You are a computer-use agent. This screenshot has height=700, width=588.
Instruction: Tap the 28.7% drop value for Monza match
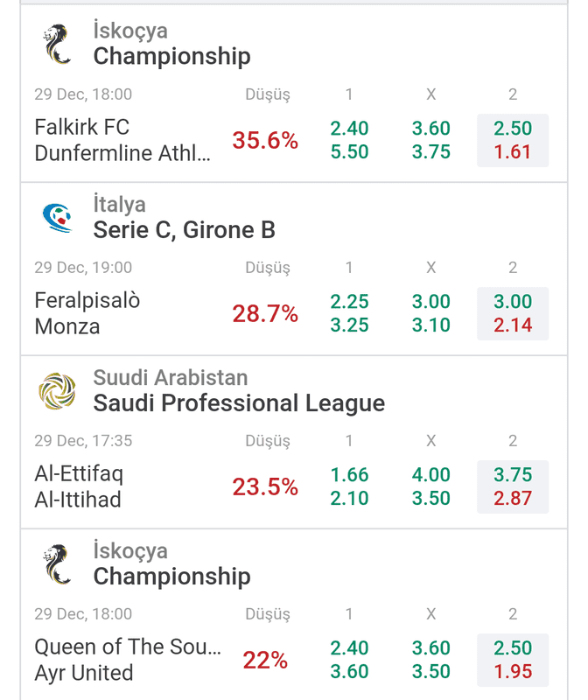(x=265, y=313)
